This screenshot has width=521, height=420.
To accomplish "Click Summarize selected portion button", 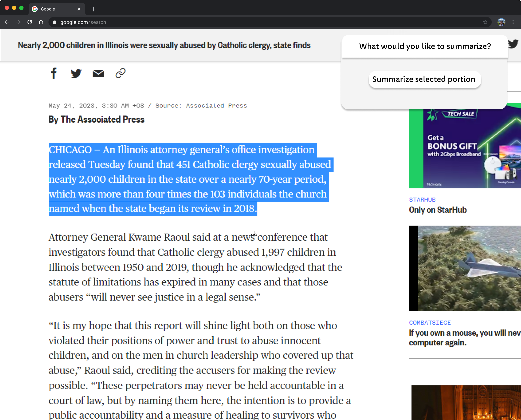I will point(425,79).
